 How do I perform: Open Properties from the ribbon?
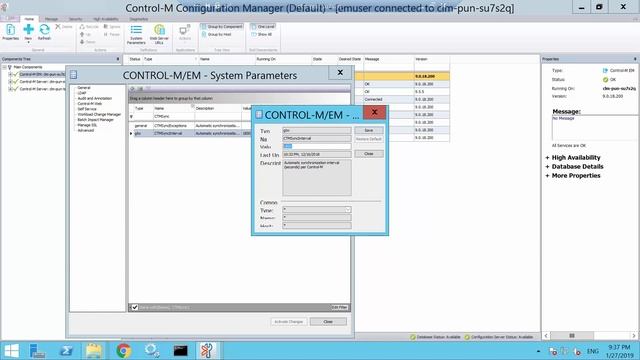coord(11,32)
